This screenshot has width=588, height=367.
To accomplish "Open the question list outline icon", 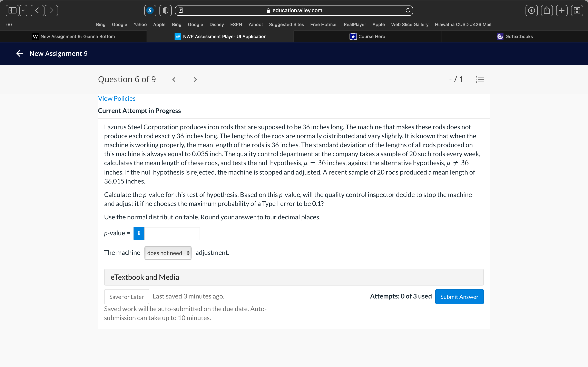I will click(x=480, y=79).
